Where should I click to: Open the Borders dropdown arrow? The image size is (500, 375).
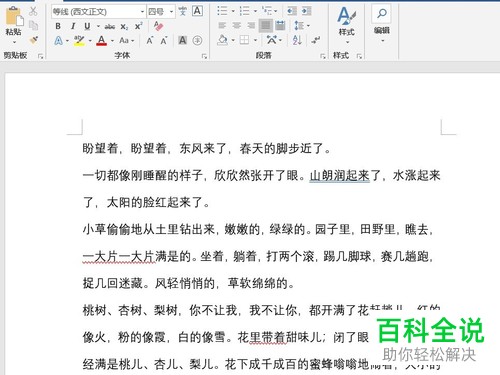click(255, 41)
